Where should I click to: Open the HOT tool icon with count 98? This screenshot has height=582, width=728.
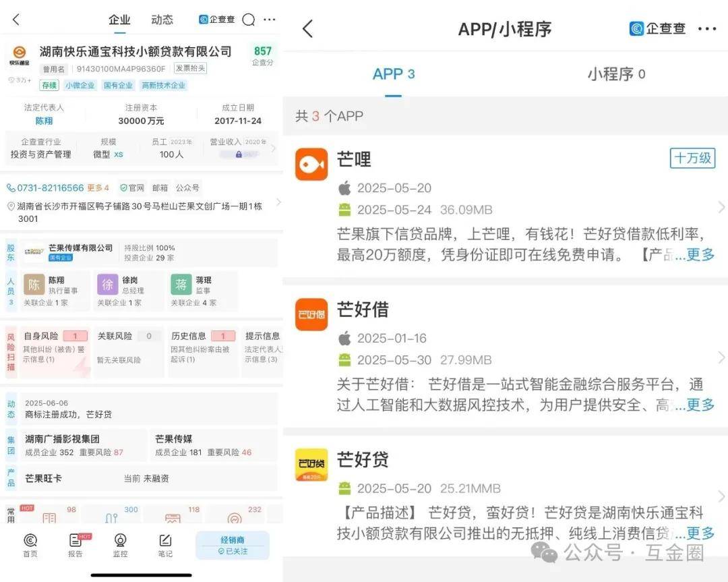click(x=50, y=517)
